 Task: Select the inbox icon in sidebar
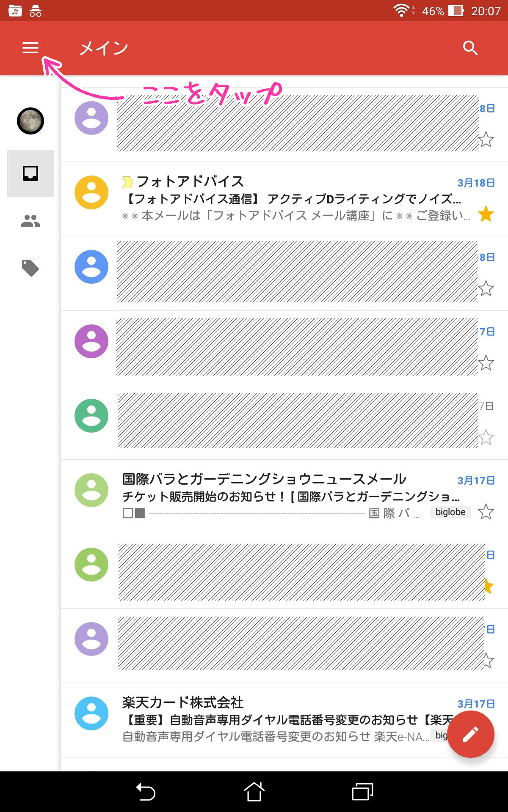pyautogui.click(x=30, y=173)
